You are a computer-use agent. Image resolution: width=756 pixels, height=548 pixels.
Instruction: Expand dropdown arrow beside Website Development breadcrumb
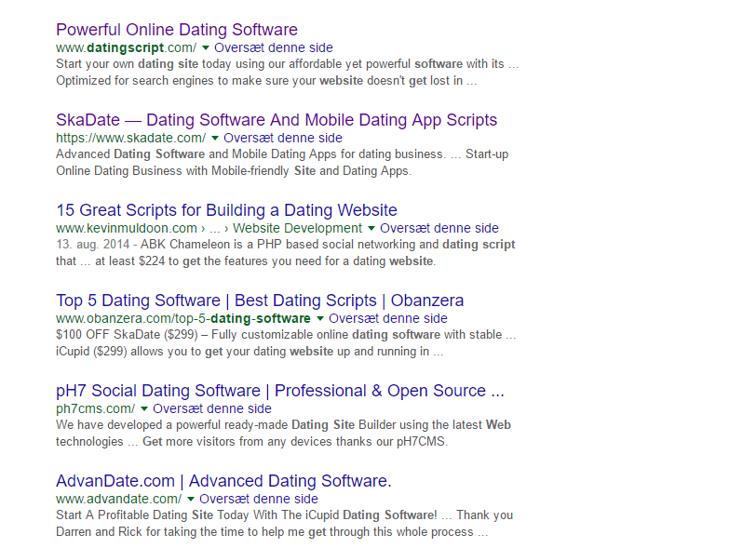371,228
